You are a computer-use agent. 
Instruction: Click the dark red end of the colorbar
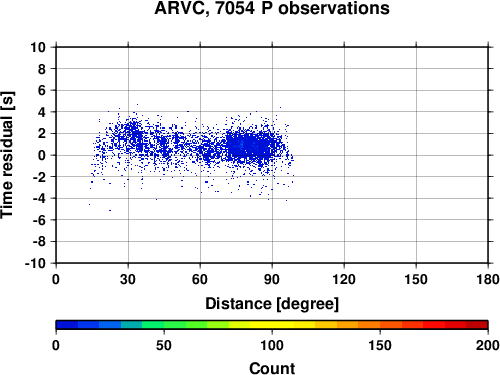477,325
